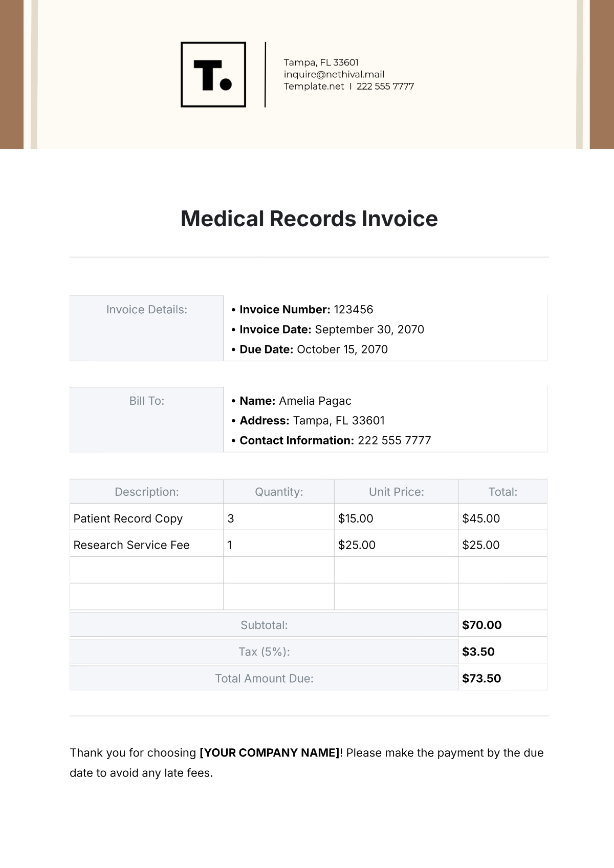
Task: Select the Research Service Fee cell
Action: pyautogui.click(x=131, y=545)
